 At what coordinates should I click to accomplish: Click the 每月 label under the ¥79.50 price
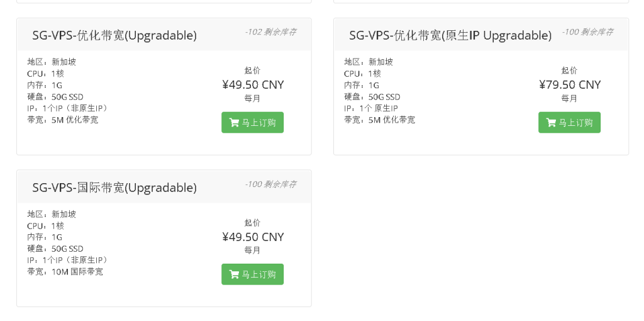[569, 99]
